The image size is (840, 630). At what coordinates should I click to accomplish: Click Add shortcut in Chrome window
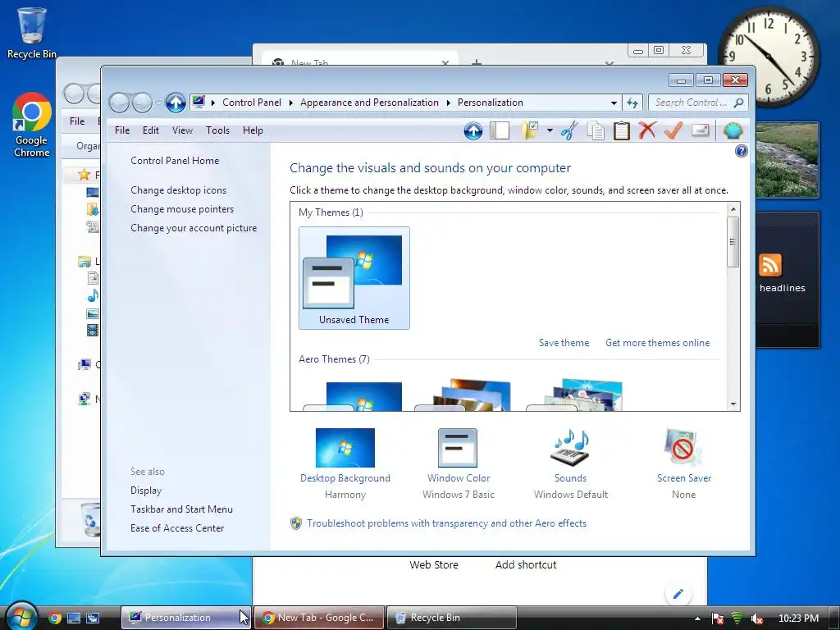tap(526, 564)
